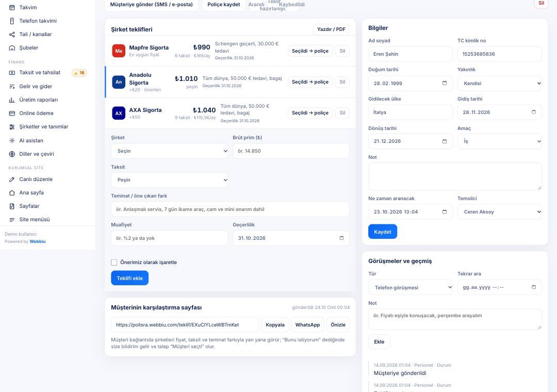Expand the Amaç dropdown
Viewport: 557px width, 392px height.
click(x=499, y=141)
